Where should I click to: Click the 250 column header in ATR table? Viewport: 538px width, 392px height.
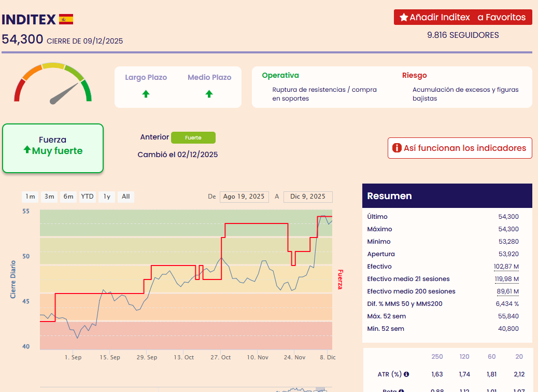pyautogui.click(x=437, y=357)
